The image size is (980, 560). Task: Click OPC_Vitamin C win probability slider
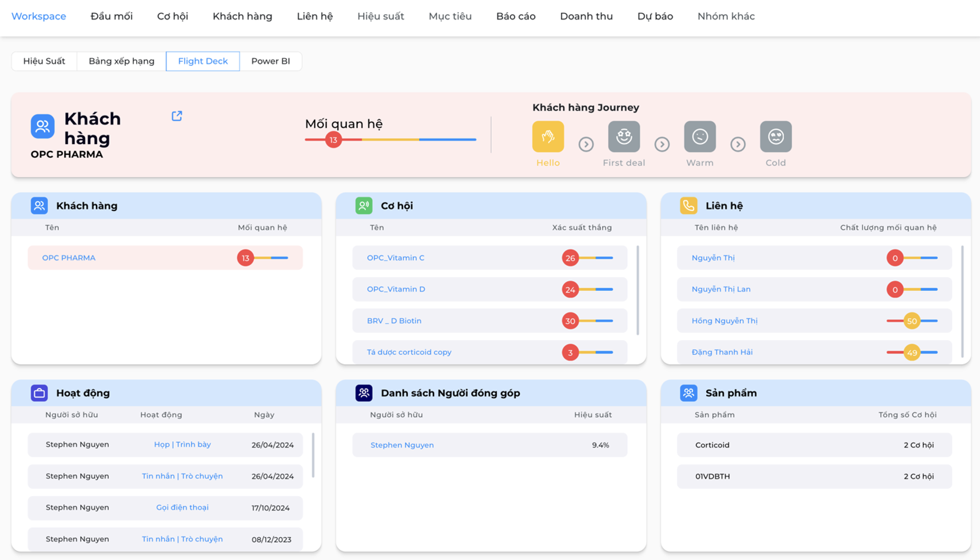coord(588,258)
